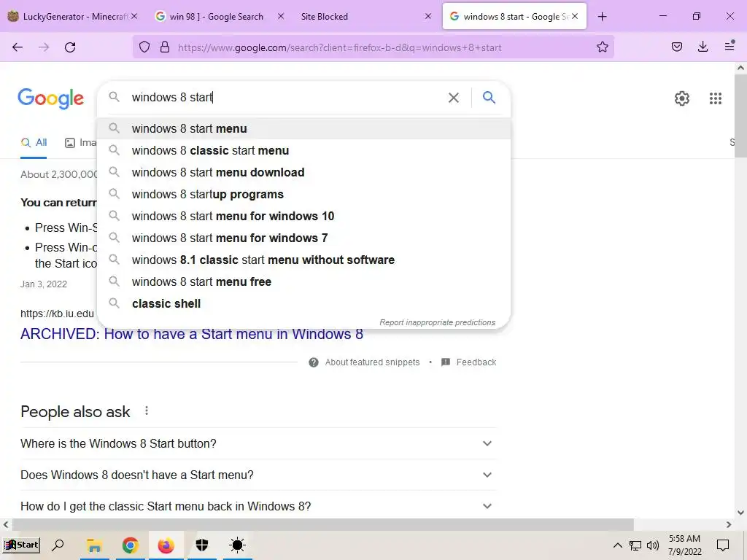747x560 pixels.
Task: Focus the Google search input field
Action: (x=286, y=98)
